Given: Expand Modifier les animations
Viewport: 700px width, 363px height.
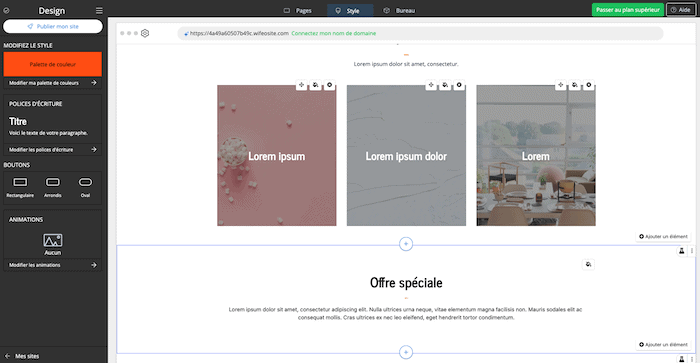Looking at the screenshot, I should coord(53,265).
